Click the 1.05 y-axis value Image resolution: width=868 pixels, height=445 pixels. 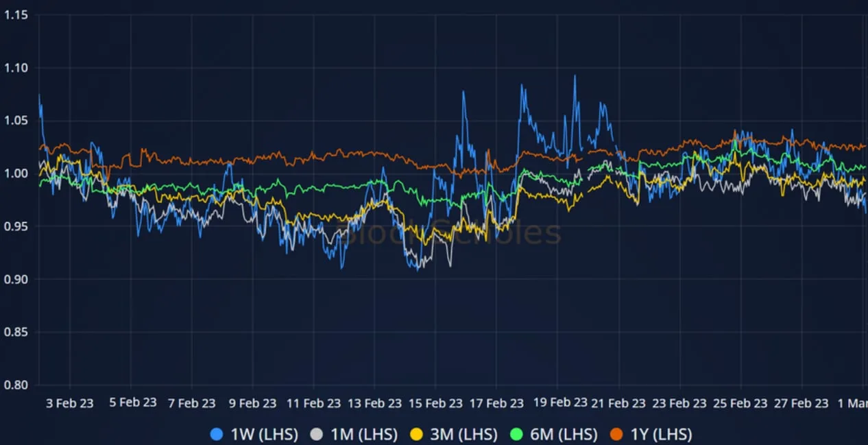16,121
